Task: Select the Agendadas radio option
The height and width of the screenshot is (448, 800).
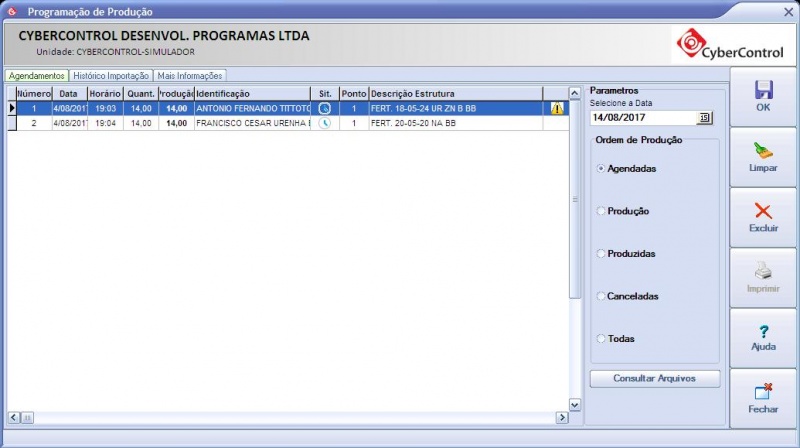Action: point(601,168)
